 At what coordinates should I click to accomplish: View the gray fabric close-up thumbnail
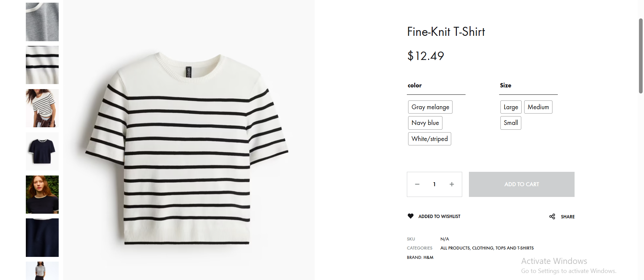click(x=42, y=22)
